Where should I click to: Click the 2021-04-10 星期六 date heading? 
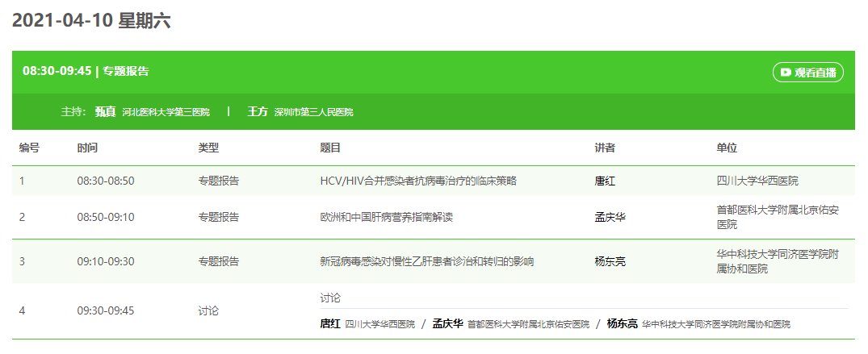[x=91, y=22]
